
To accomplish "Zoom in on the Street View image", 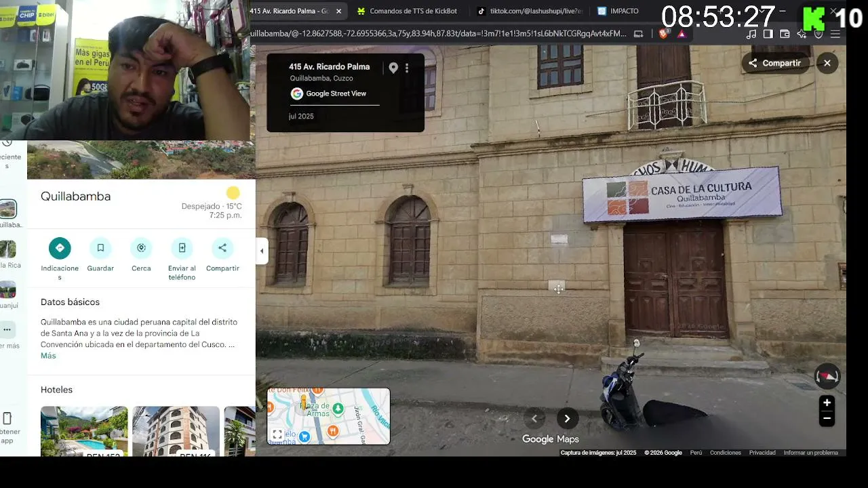I will 827,403.
